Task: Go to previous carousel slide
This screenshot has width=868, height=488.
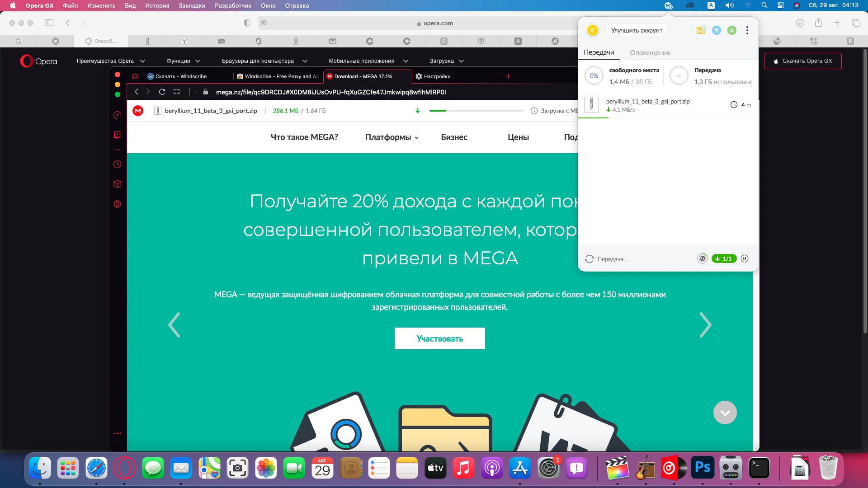Action: coord(174,325)
